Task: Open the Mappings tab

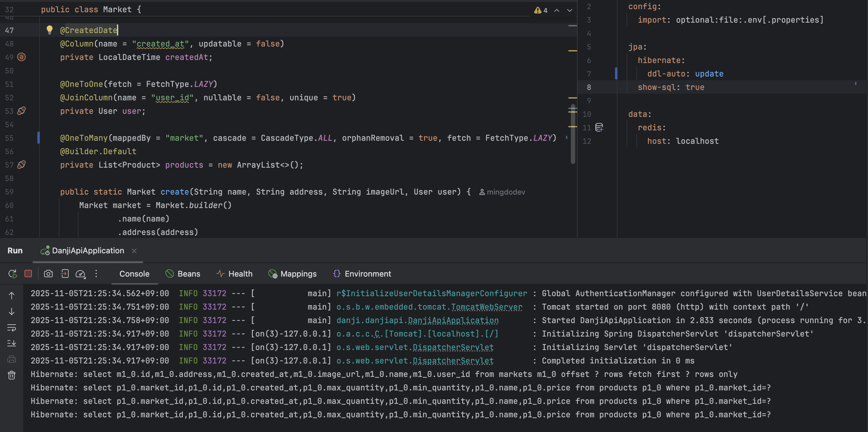Action: [292, 274]
